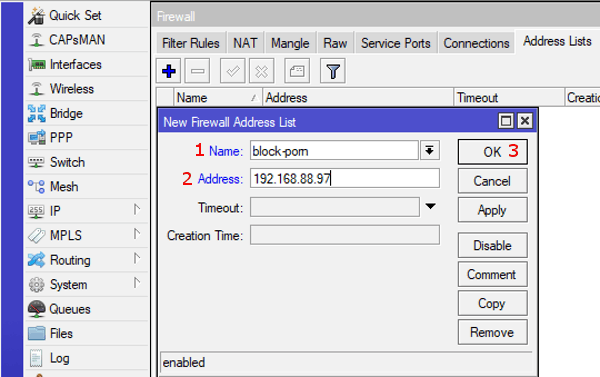Screen dimensions: 600x377
Task: Expand the Timeout field arrow
Action: (x=430, y=207)
